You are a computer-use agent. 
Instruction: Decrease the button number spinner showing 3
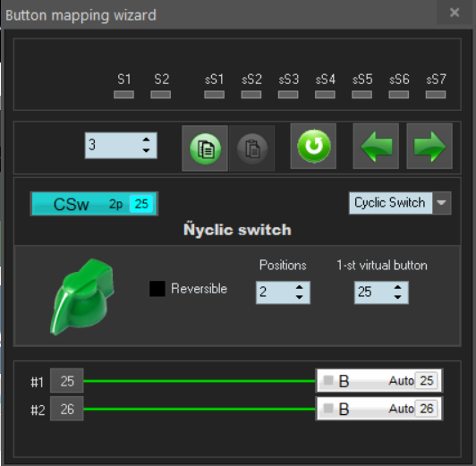pyautogui.click(x=147, y=150)
